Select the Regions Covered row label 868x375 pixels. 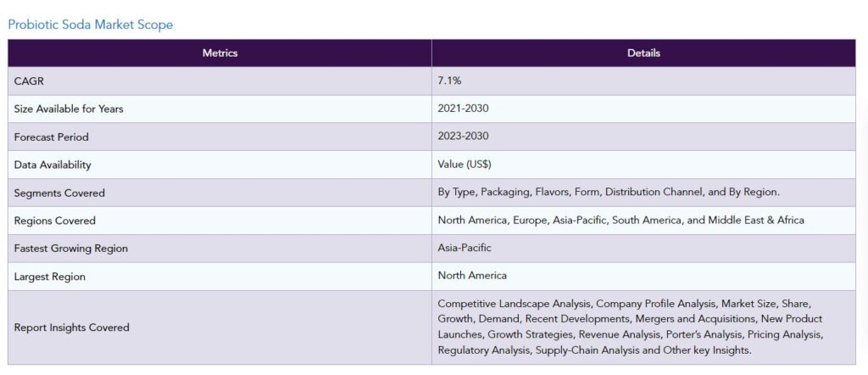point(55,221)
